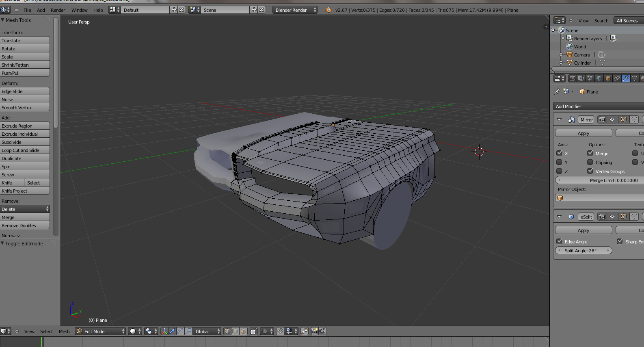Screen dimensions: 644x347
Task: Open the Add Modifier dropdown
Action: 599,106
